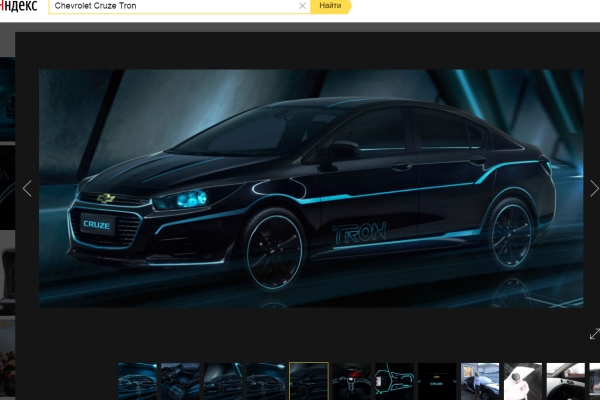Select the car seats interior thumbnail
Screen dimensions: 600x400
tap(180, 381)
